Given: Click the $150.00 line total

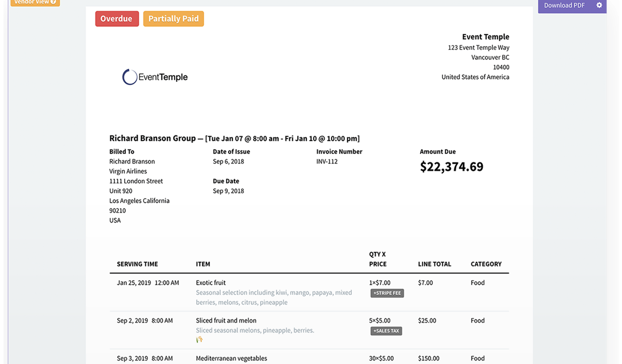Looking at the screenshot, I should click(428, 358).
